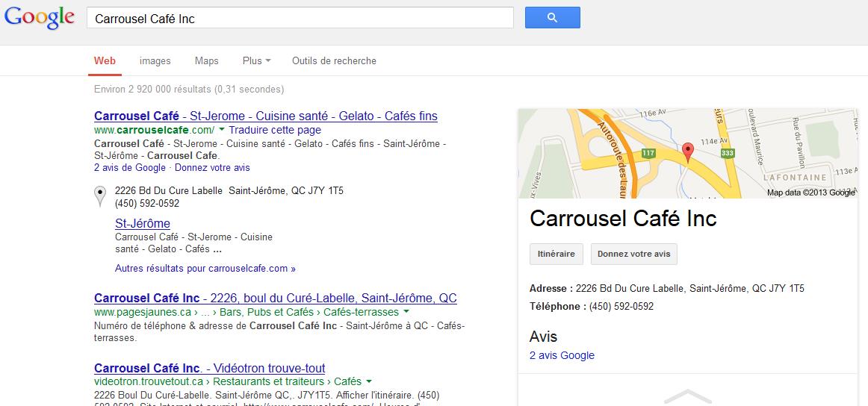Click the phone number under first result
Screen dimensions: 868x406
click(x=147, y=203)
